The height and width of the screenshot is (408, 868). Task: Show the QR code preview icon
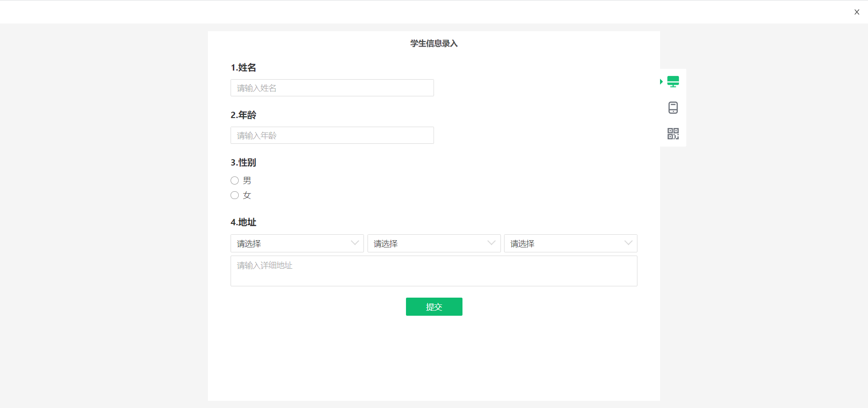tap(673, 133)
